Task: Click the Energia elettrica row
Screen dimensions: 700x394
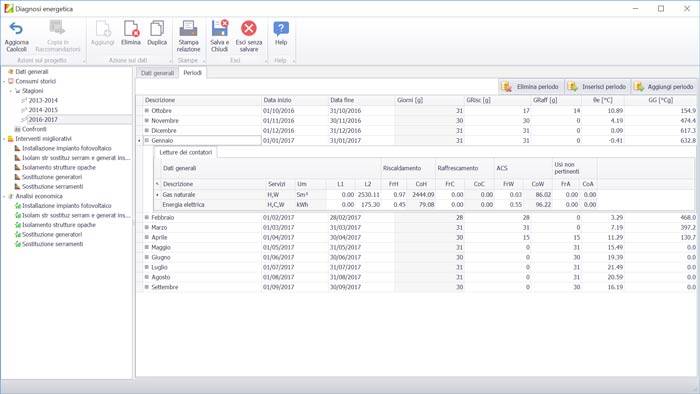Action: [x=378, y=204]
